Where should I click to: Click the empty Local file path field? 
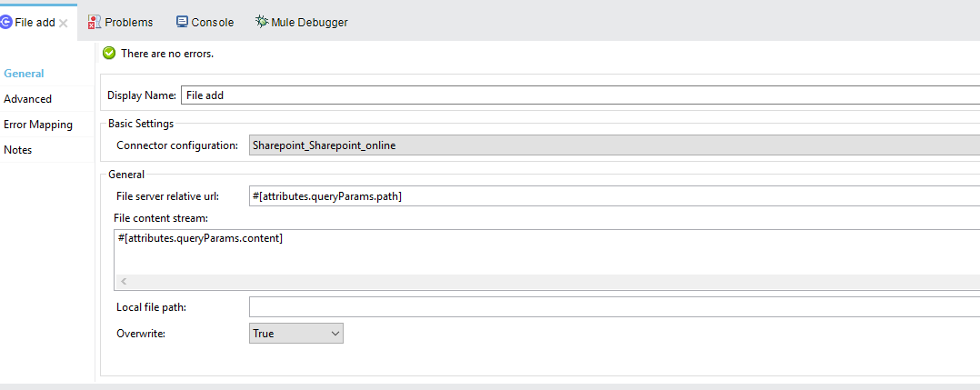[x=614, y=307]
